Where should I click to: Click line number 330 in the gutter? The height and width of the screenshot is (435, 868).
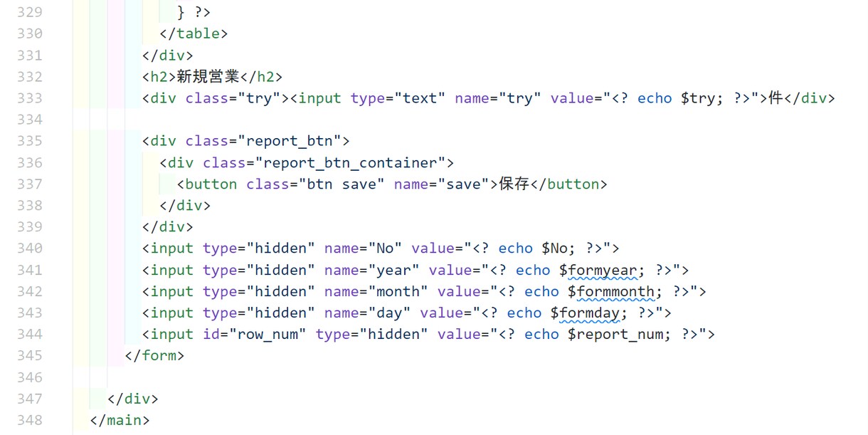click(30, 33)
